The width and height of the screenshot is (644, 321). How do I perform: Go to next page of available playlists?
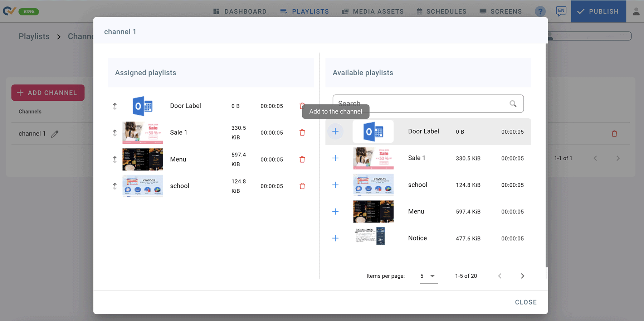click(522, 276)
